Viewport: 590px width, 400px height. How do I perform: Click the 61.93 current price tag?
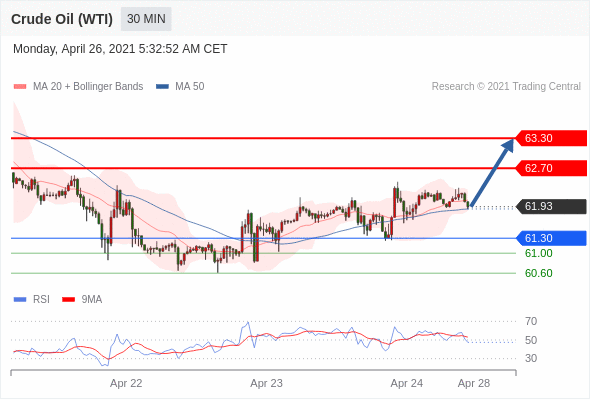(x=551, y=206)
